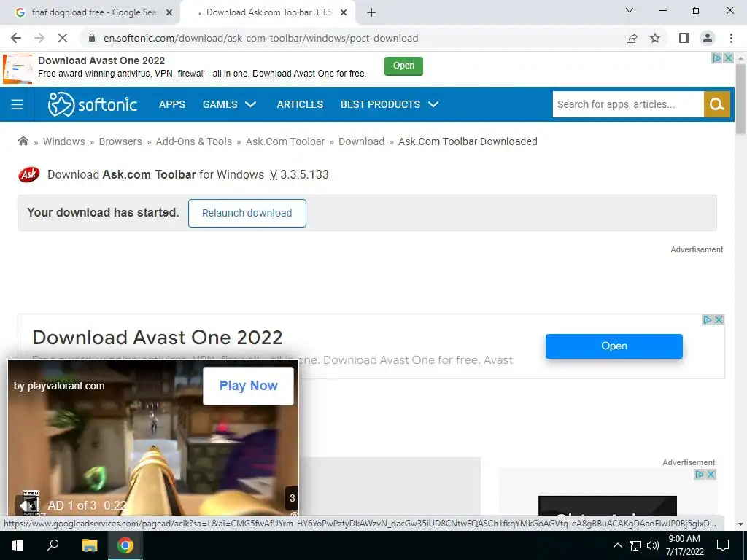Open notification center icon

(x=723, y=545)
